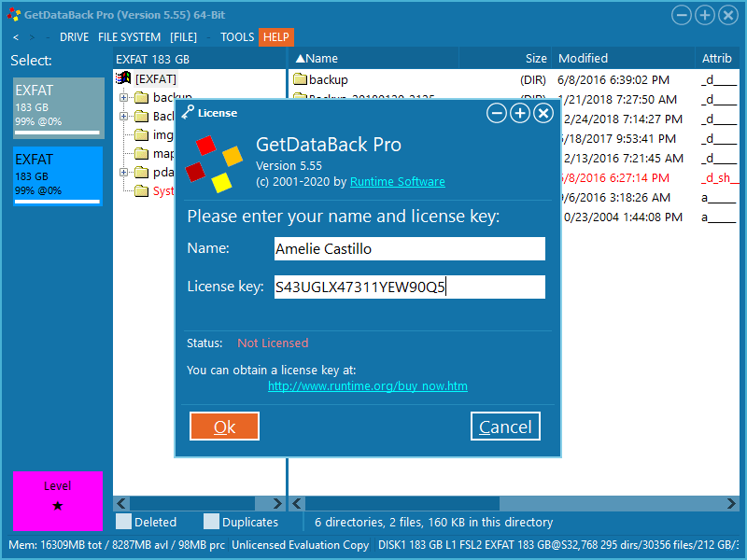
Task: Open the TOOLS menu
Action: pyautogui.click(x=237, y=37)
